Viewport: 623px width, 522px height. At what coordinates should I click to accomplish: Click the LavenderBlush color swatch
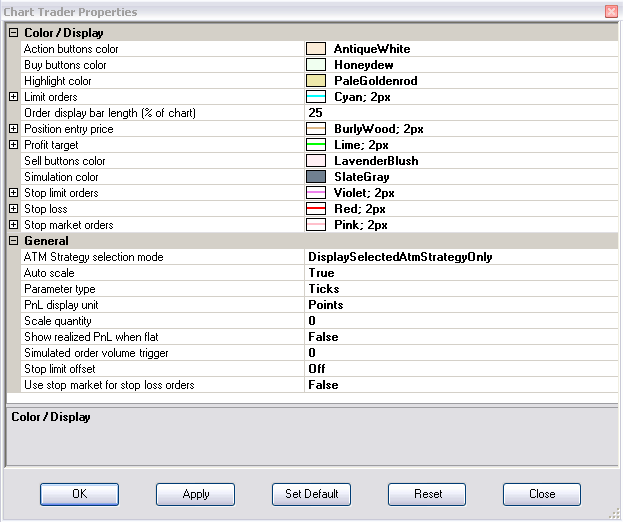(316, 160)
